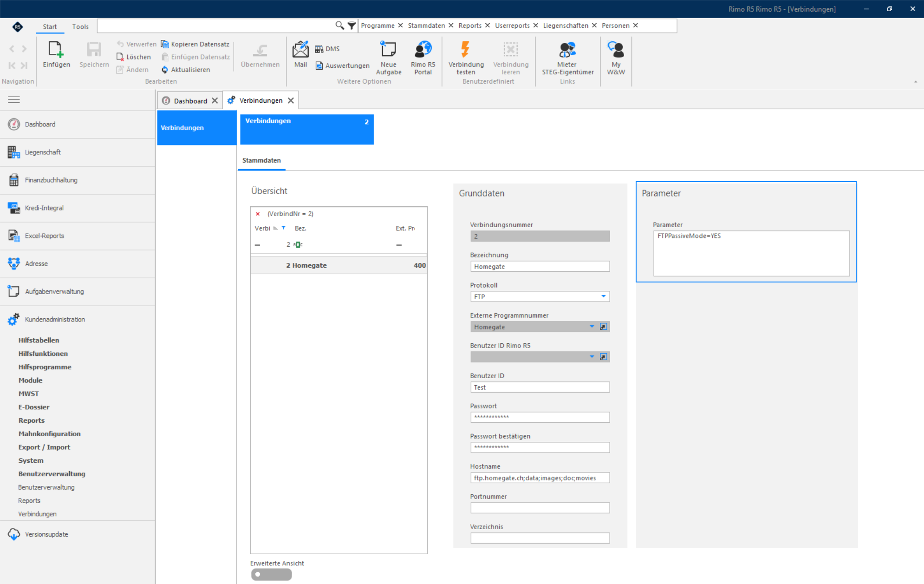Screen dimensions: 924x584
Task: Open lookup button beside Externe Programmnummer
Action: click(603, 327)
